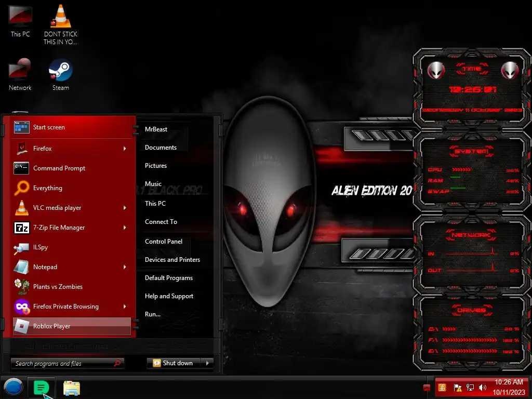Screen dimensions: 532x399
Task: Expand the VLC media player jump list
Action: click(x=125, y=208)
